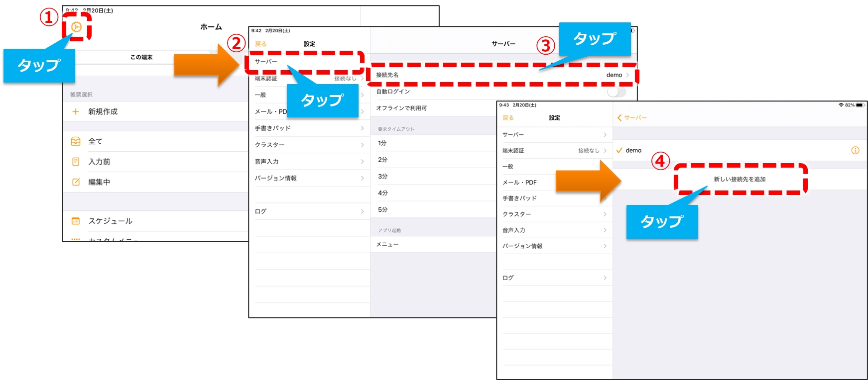This screenshot has width=868, height=380.
Task: Open メニュー under アプリ起動
Action: pos(387,245)
